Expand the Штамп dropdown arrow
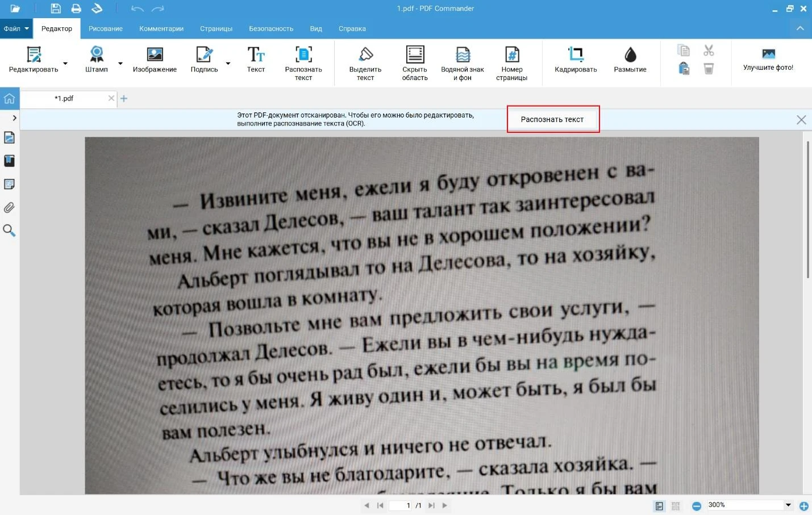812x515 pixels. click(x=120, y=64)
